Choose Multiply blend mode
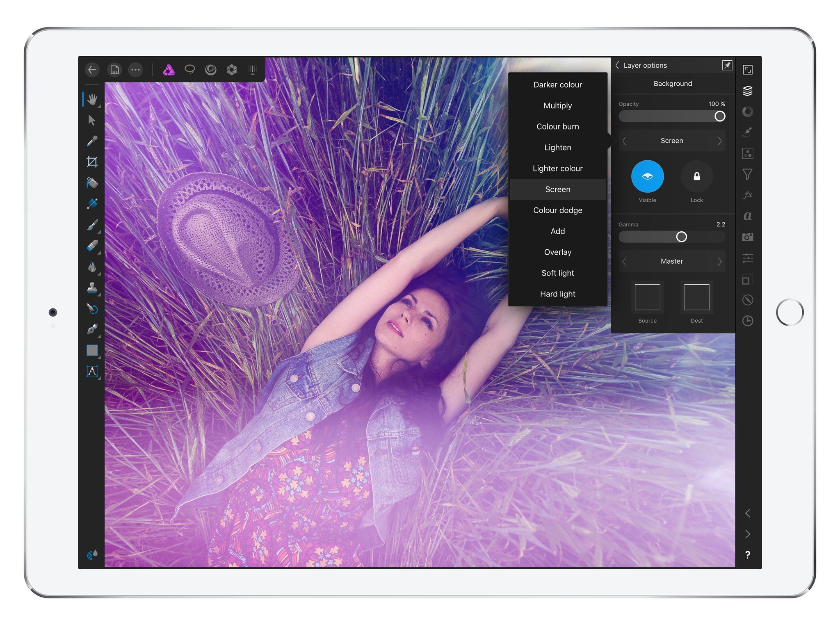This screenshot has height=625, width=840. 557,105
